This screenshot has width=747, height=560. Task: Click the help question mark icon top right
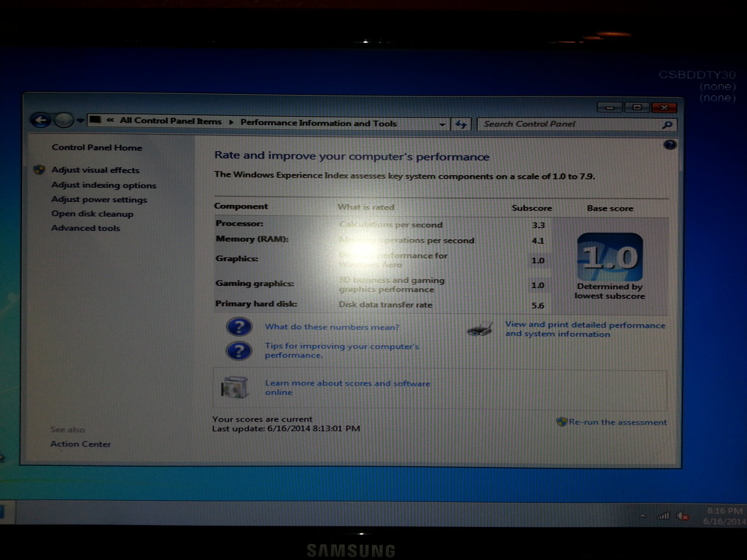point(670,145)
